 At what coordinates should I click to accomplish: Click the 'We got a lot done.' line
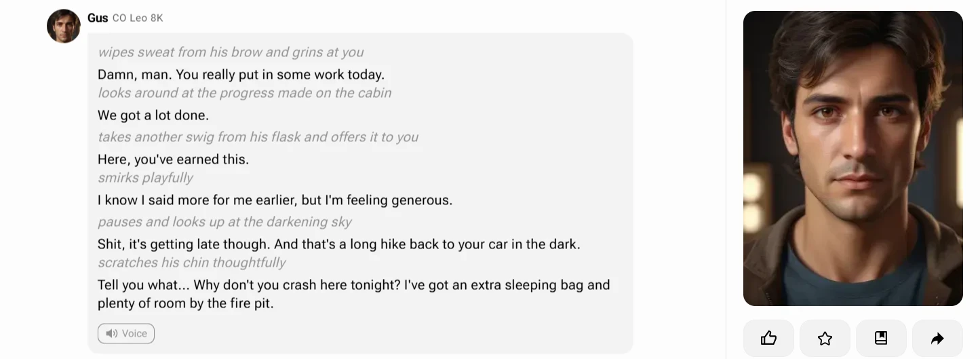pyautogui.click(x=153, y=115)
